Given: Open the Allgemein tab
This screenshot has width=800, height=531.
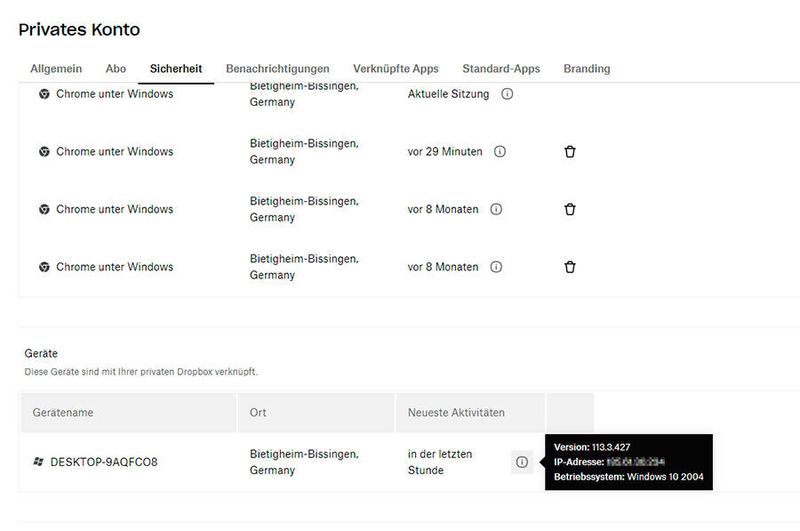Looking at the screenshot, I should pyautogui.click(x=56, y=69).
